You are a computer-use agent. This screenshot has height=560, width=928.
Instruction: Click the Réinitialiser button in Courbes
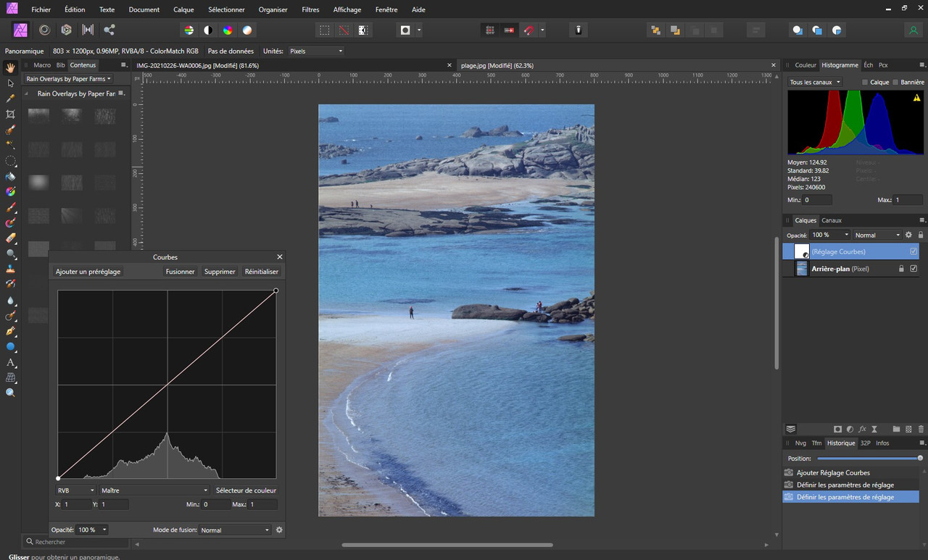click(x=262, y=272)
